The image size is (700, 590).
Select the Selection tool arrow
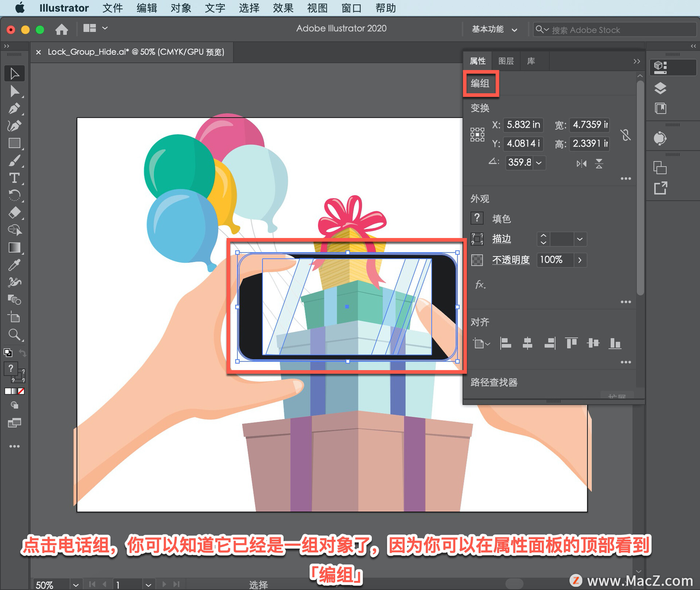[x=15, y=74]
